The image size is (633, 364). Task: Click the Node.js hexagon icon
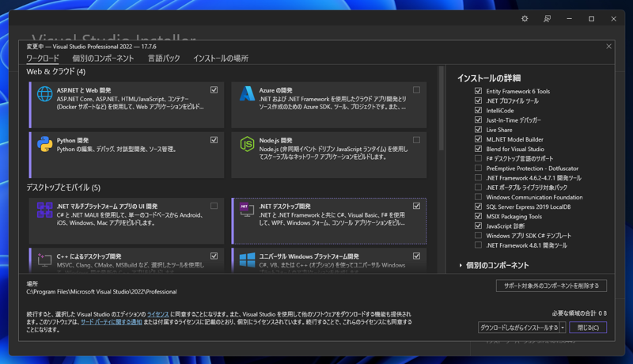tap(247, 144)
